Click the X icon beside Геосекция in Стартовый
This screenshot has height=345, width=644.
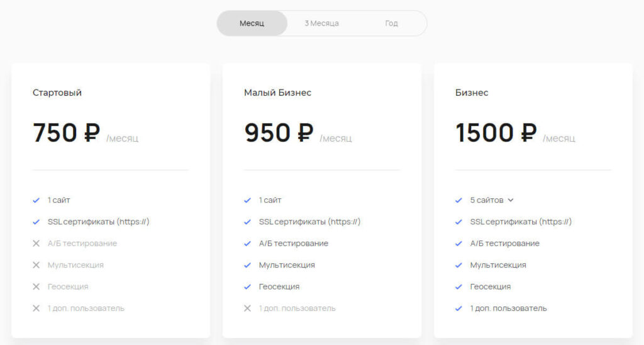tap(36, 286)
